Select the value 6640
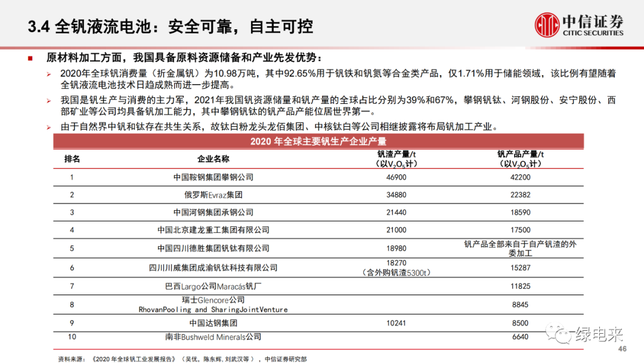 pyautogui.click(x=521, y=337)
